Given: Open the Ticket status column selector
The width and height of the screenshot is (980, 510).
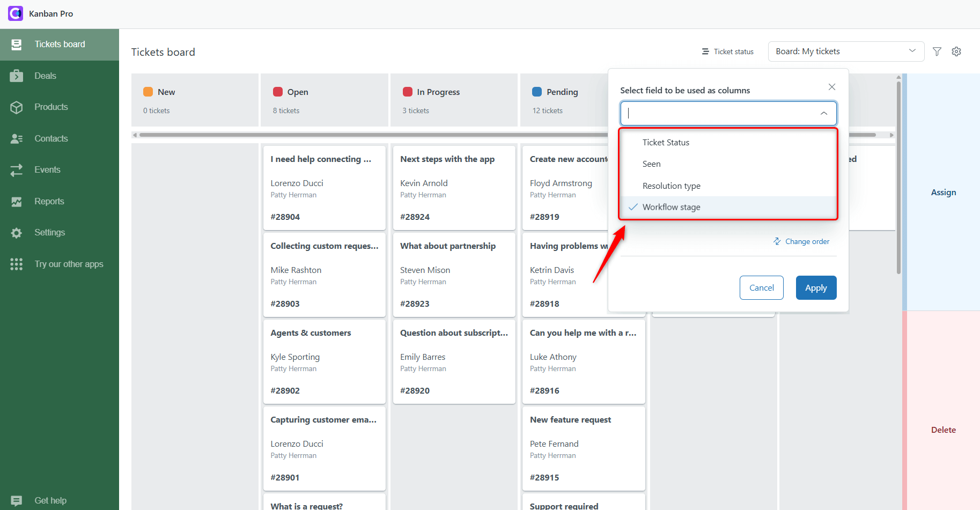Looking at the screenshot, I should [x=728, y=51].
